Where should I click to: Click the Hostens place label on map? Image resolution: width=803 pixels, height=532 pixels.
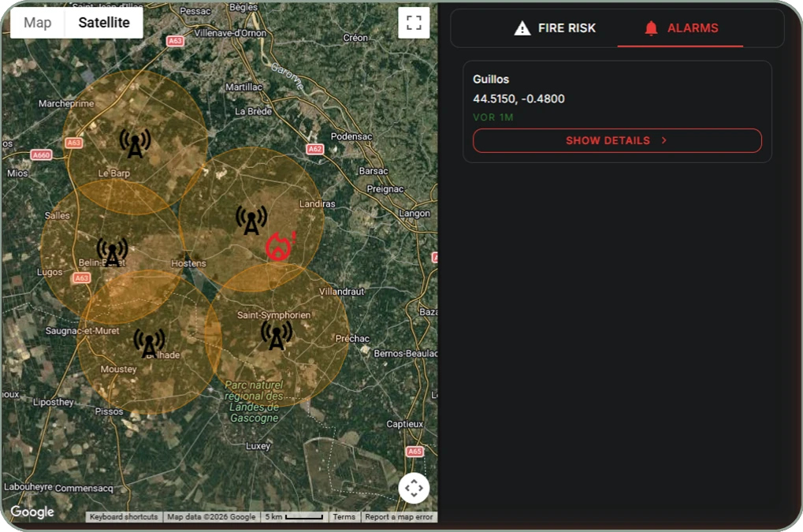click(x=188, y=263)
